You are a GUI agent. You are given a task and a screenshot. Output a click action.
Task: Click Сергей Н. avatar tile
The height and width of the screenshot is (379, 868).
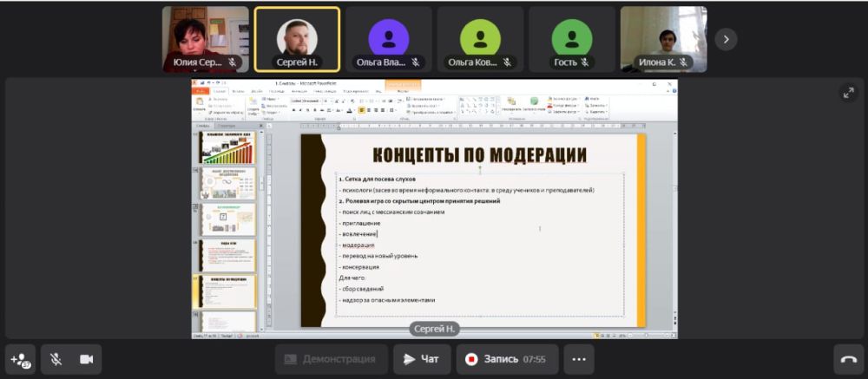point(297,37)
